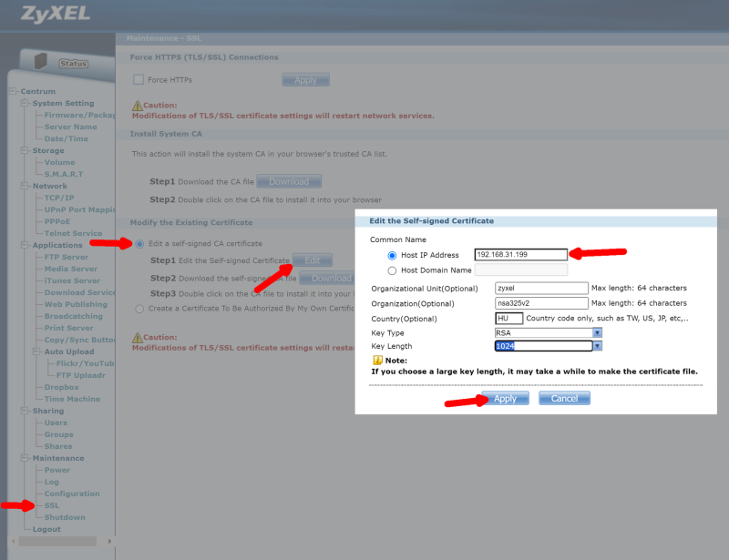
Task: Click the Host IP Address input field
Action: (x=520, y=255)
